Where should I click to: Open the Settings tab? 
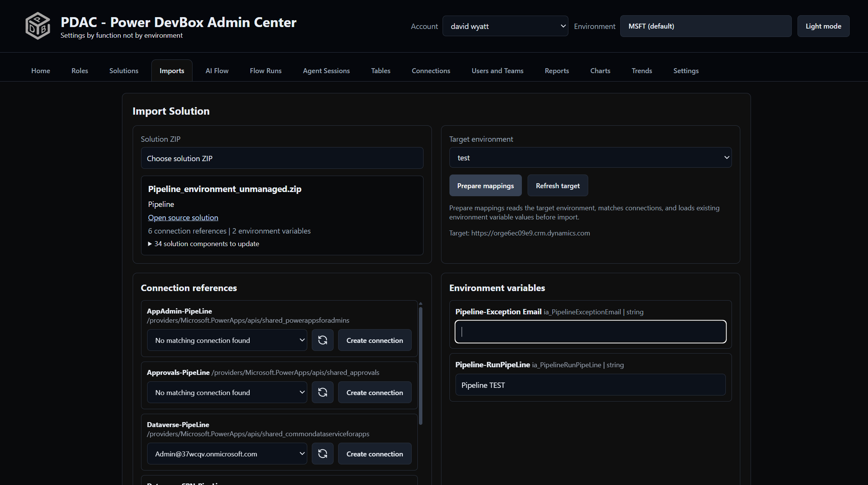[x=686, y=70]
